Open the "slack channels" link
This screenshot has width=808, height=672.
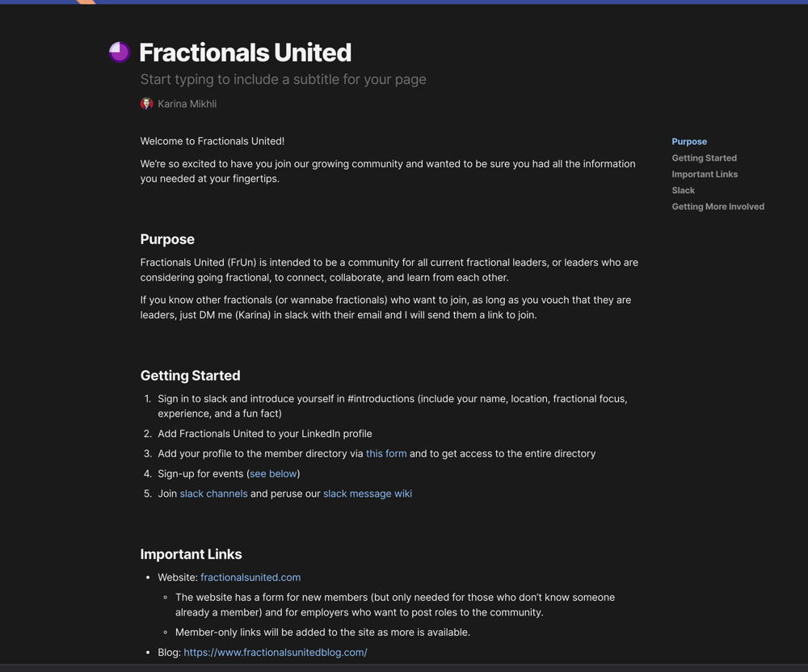coord(213,493)
